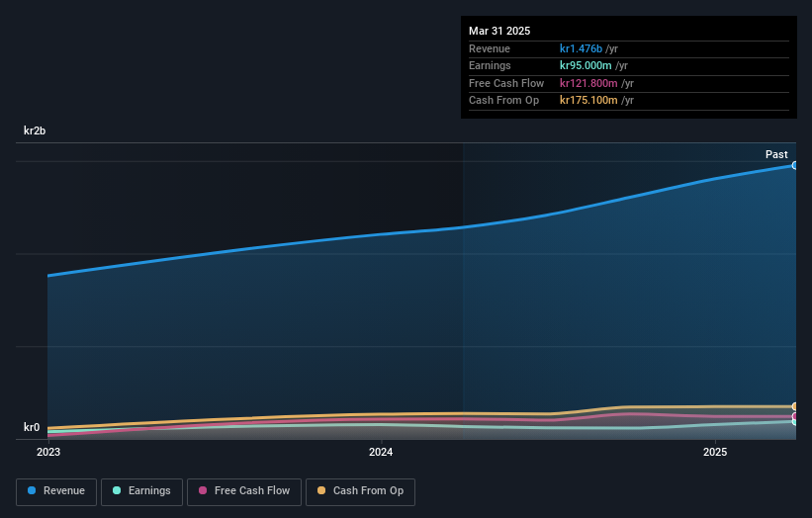
Task: Toggle the Cash From Op legend button
Action: pos(360,491)
